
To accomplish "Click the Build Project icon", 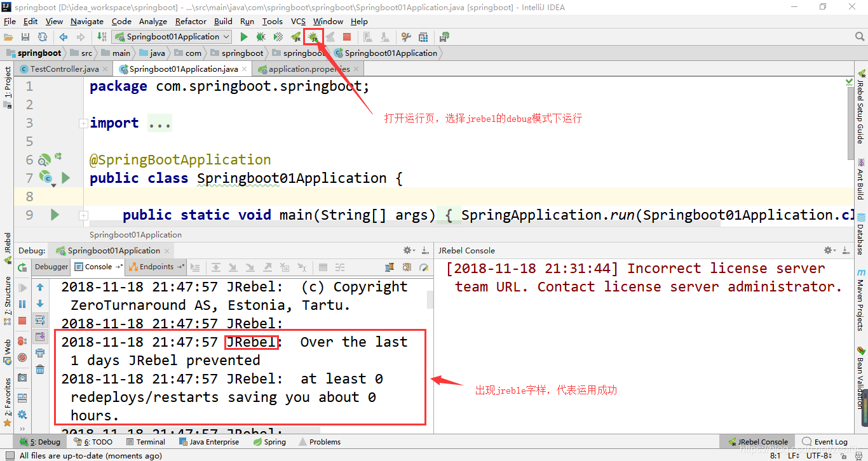I will click(102, 37).
